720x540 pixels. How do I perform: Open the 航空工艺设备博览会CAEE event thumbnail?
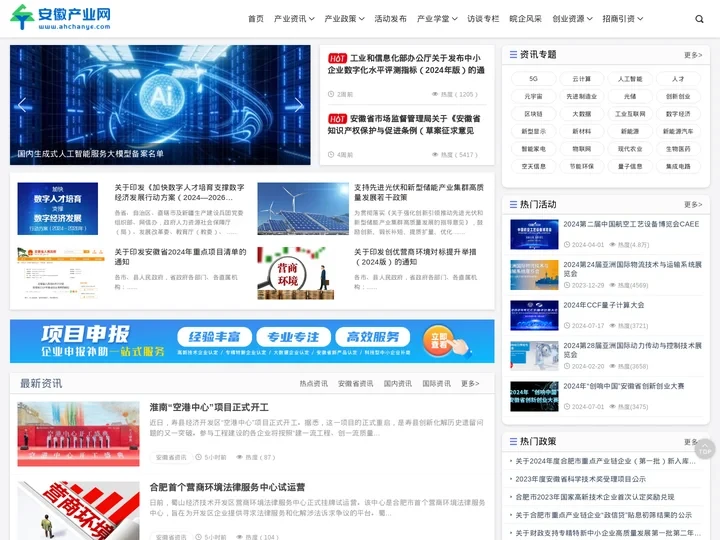point(534,234)
